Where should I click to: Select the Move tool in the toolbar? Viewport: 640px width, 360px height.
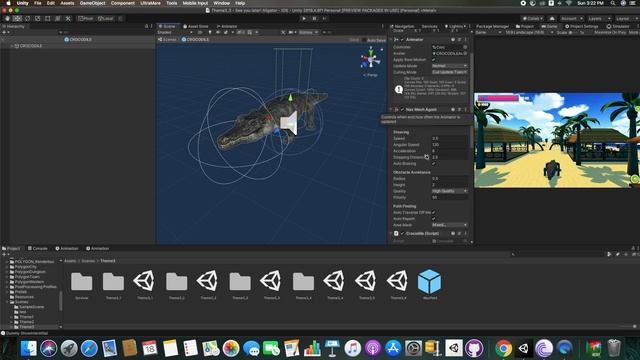[18, 18]
